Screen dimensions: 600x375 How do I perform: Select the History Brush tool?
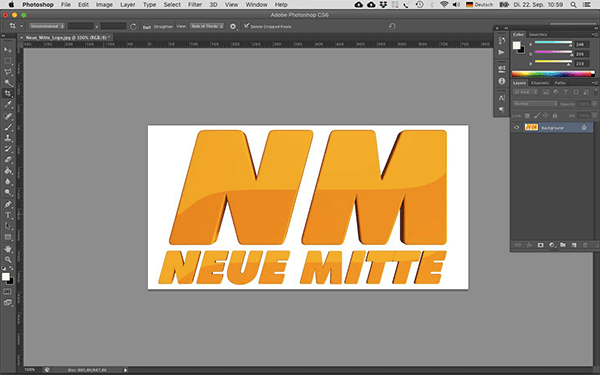click(x=8, y=149)
